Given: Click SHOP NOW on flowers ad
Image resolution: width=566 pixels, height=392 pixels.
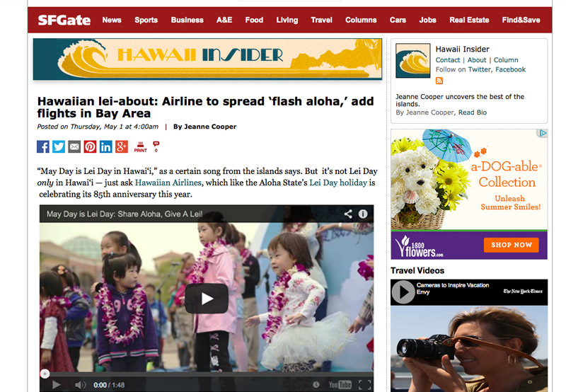Looking at the screenshot, I should (x=511, y=245).
